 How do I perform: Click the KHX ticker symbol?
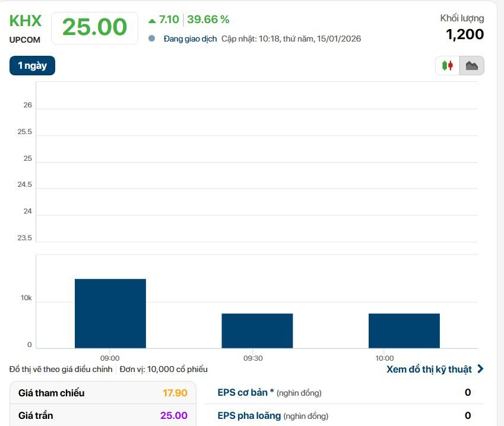[x=26, y=21]
